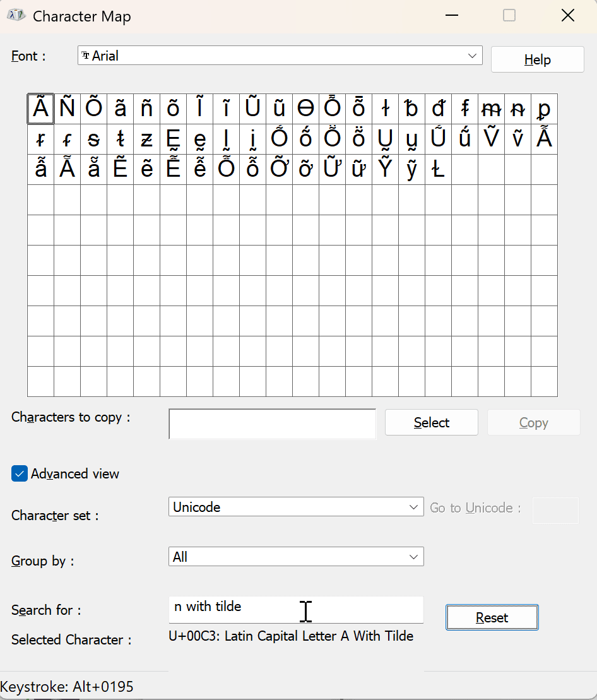Click the lowercase ñ glyph in the grid
The height and width of the screenshot is (700, 597).
pos(146,108)
